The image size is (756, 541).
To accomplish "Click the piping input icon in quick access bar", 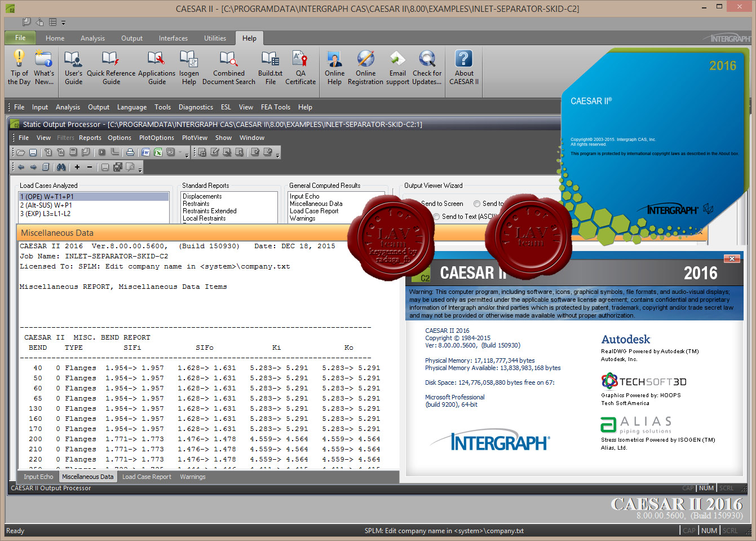I will (26, 22).
